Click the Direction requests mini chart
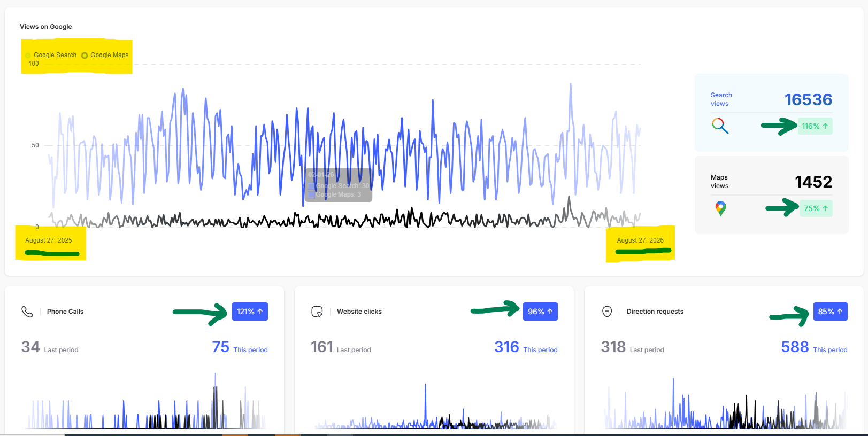Viewport: 868px width, 436px height. coord(726,403)
